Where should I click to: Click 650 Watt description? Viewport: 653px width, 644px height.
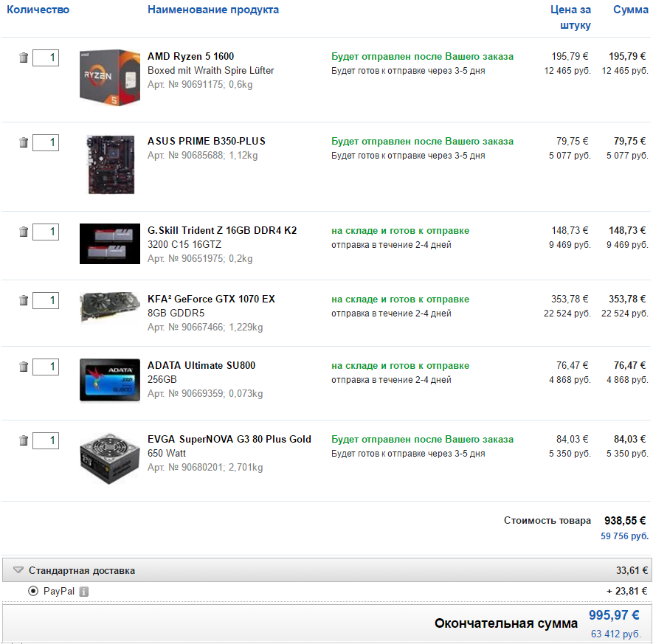(167, 454)
